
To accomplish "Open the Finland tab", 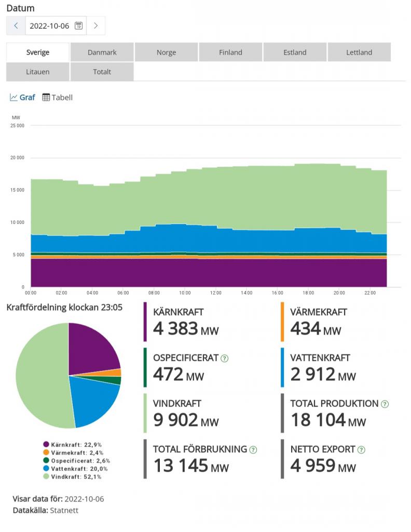I will (x=231, y=52).
